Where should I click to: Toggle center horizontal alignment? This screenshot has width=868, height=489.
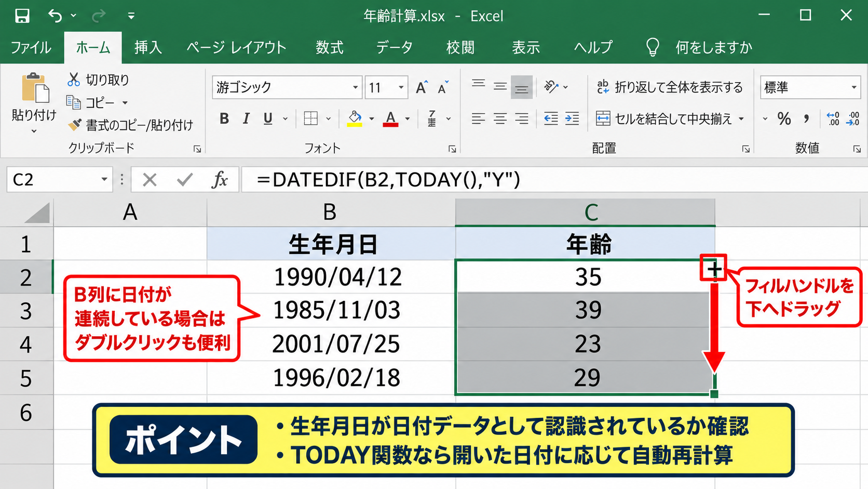pos(500,118)
